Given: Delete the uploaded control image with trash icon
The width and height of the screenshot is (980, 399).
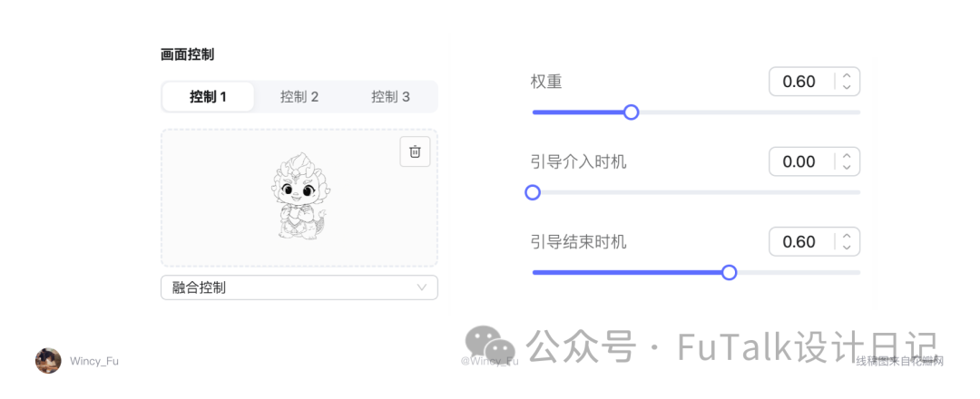Looking at the screenshot, I should pyautogui.click(x=415, y=151).
